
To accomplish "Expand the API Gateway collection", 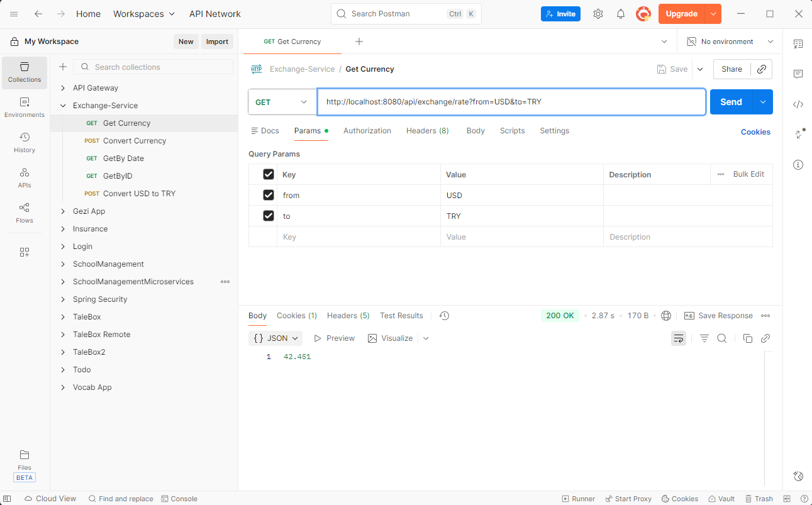I will point(63,88).
